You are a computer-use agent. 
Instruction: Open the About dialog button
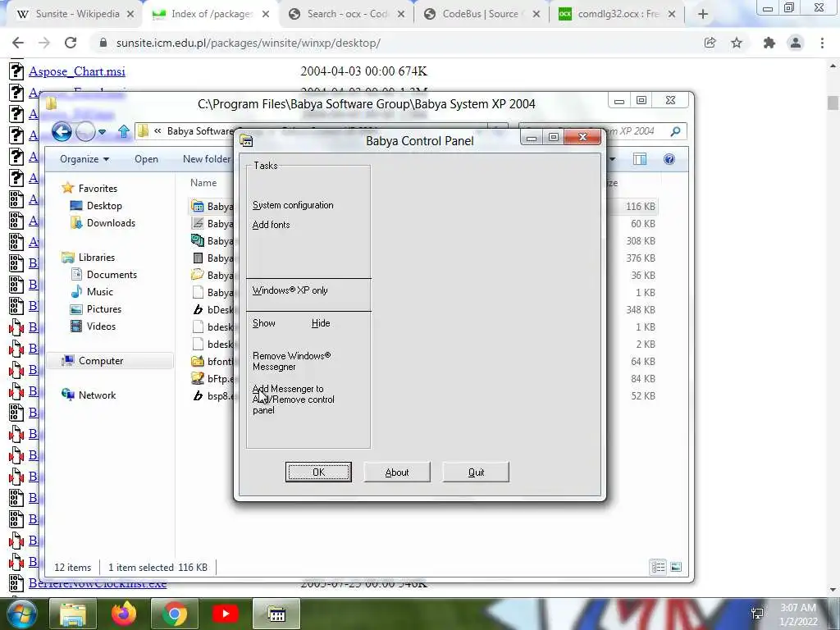coord(397,472)
